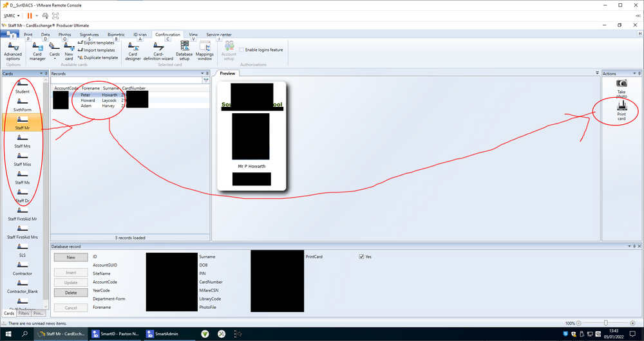Open Advanced options in the ribbon
This screenshot has height=341, width=644.
click(13, 51)
